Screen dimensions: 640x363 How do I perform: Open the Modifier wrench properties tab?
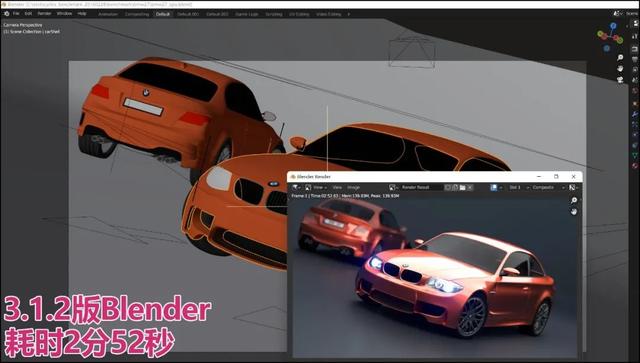coord(635,114)
